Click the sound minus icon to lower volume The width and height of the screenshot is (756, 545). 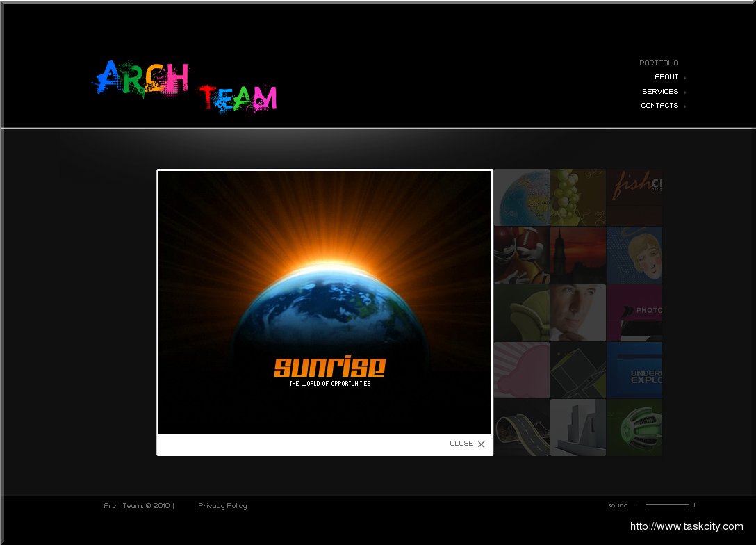[x=638, y=505]
